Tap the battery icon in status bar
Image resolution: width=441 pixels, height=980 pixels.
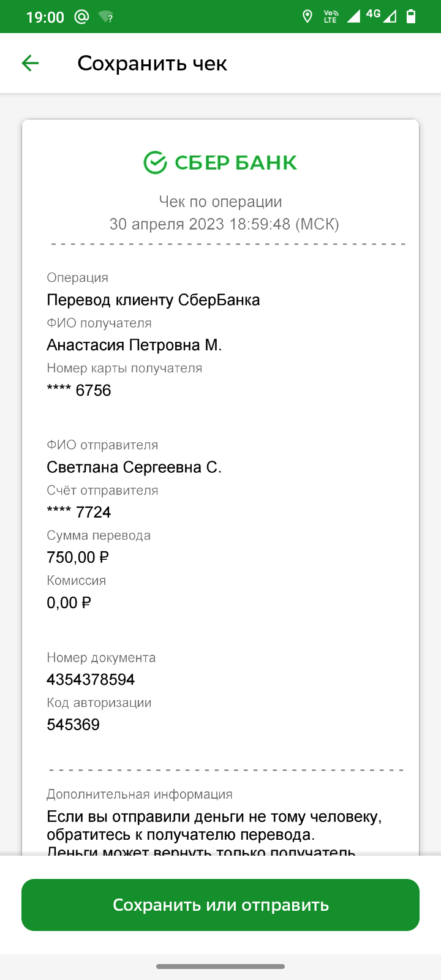[411, 17]
